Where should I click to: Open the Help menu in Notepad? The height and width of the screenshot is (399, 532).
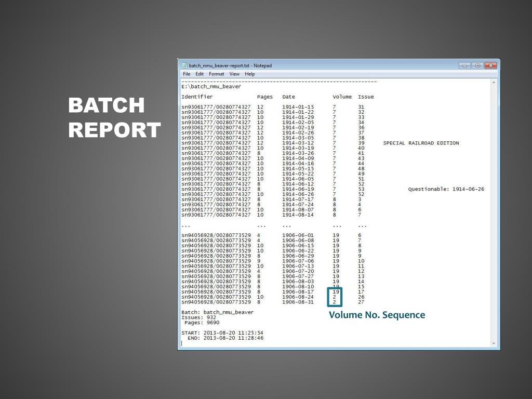250,74
